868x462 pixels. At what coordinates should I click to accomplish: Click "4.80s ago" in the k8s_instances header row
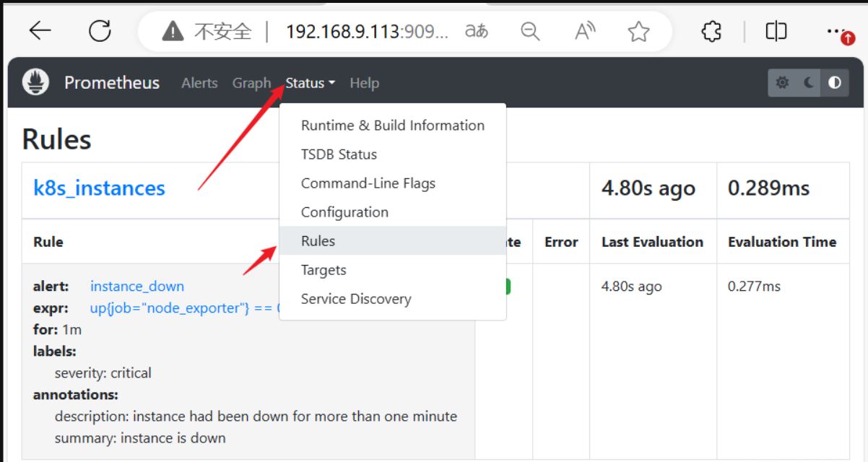point(648,189)
